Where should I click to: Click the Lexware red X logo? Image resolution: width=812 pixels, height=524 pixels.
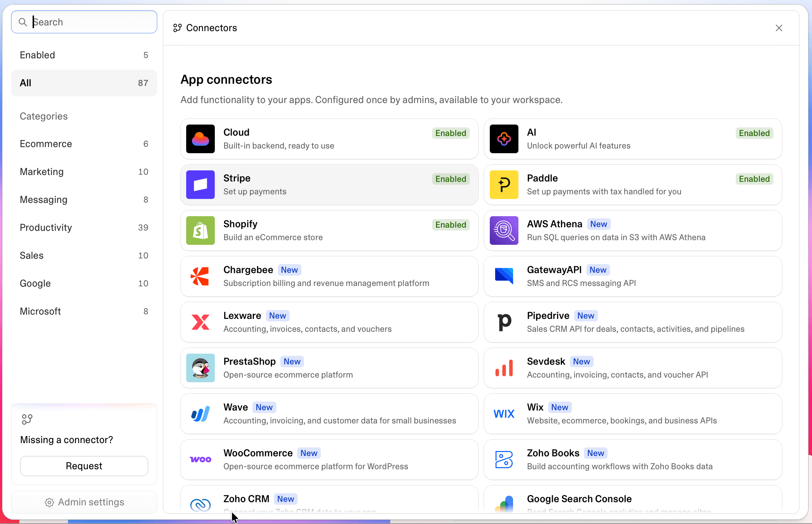tap(200, 322)
